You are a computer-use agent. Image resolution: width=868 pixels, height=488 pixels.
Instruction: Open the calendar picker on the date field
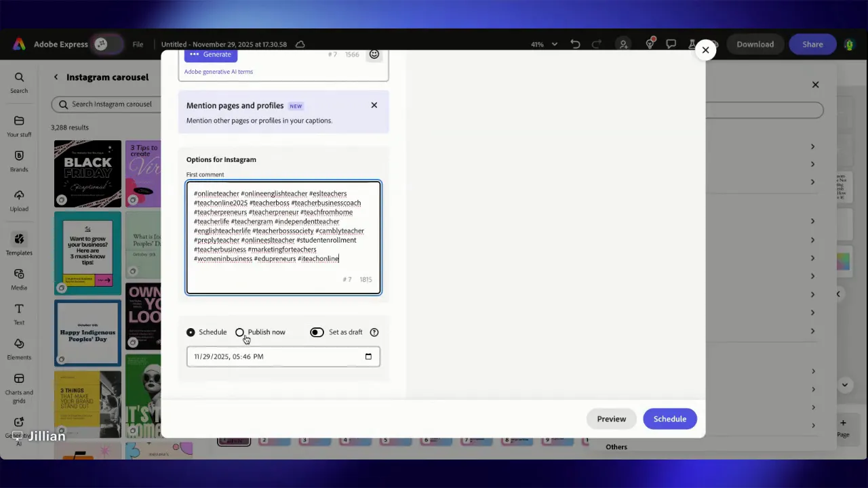point(368,356)
